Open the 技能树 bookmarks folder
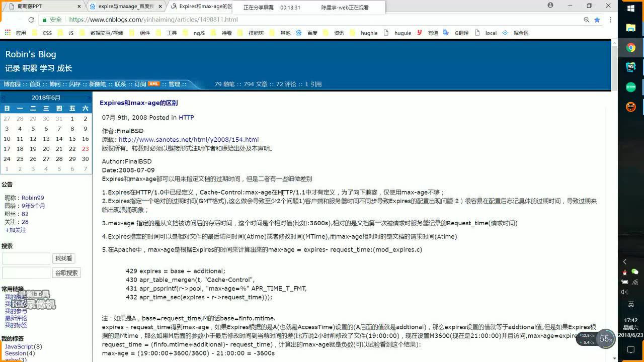Screen dimensions: 644x362 [251, 33]
